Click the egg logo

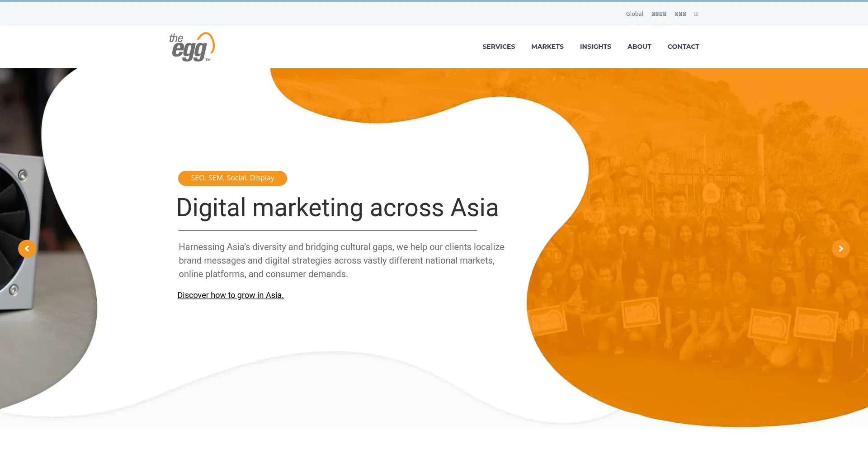(192, 47)
